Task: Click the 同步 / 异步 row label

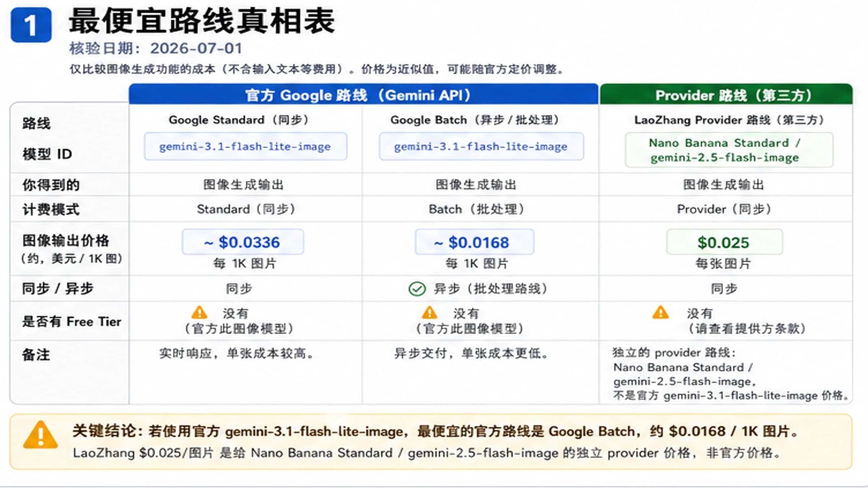Action: [x=58, y=289]
